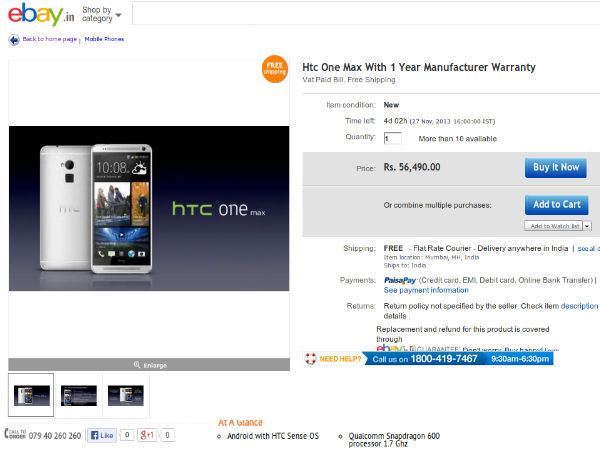Click the Time left '4d 02h' value

tap(395, 121)
